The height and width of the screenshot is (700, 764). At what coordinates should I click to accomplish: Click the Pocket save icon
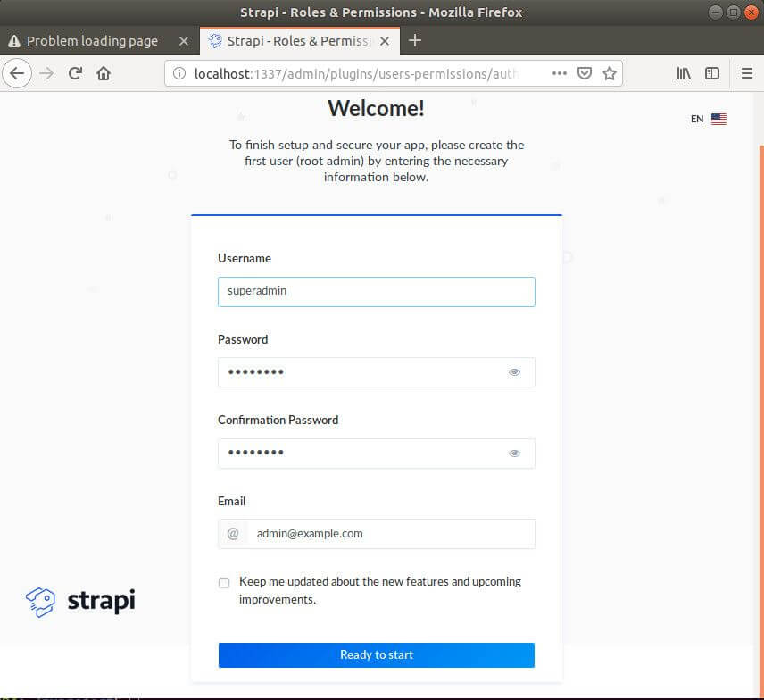[585, 73]
